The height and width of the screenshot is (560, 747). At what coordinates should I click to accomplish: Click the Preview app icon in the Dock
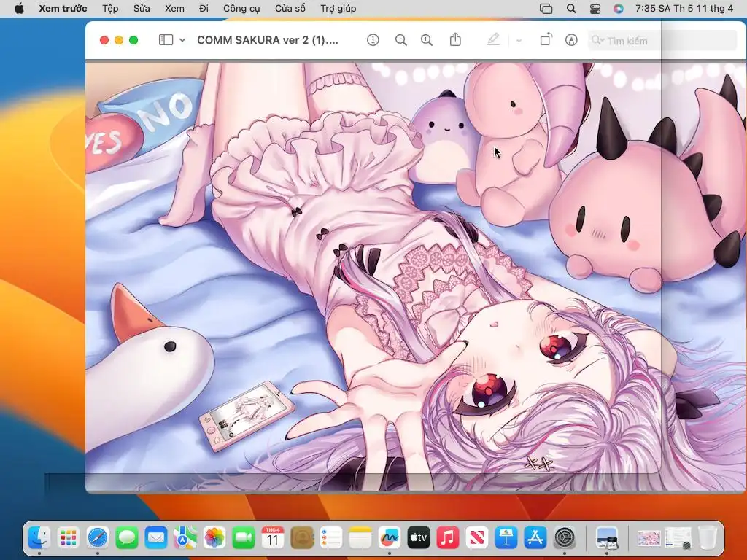[x=606, y=537]
